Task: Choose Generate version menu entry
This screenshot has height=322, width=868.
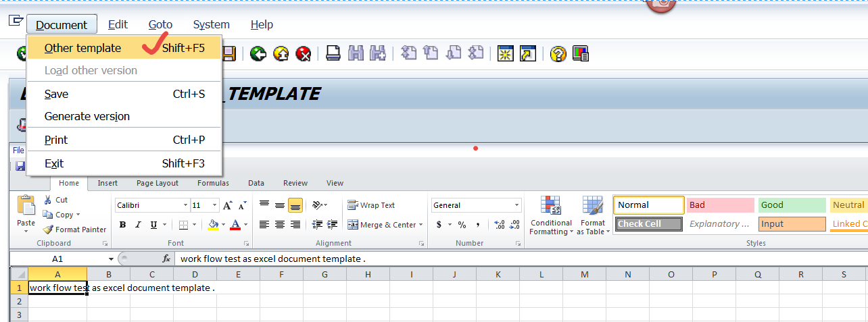Action: tap(124, 116)
